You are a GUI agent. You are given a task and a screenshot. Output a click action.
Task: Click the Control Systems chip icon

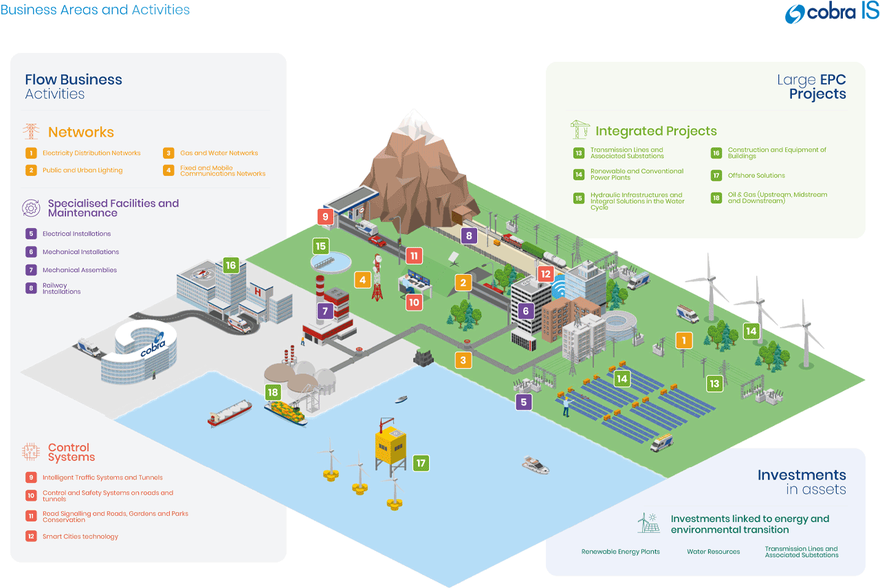click(x=31, y=452)
